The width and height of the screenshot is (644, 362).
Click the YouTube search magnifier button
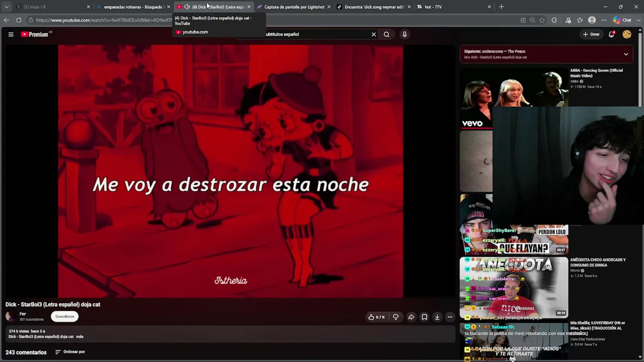(x=386, y=34)
